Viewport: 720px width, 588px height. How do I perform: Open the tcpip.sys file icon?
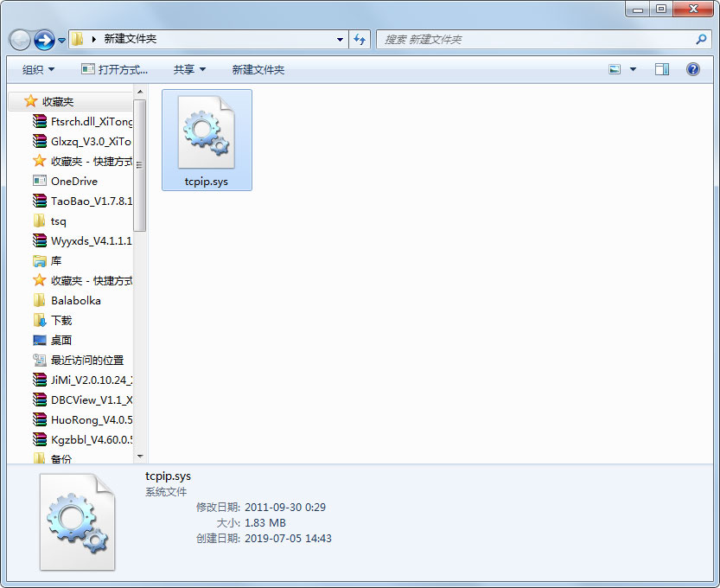[206, 131]
